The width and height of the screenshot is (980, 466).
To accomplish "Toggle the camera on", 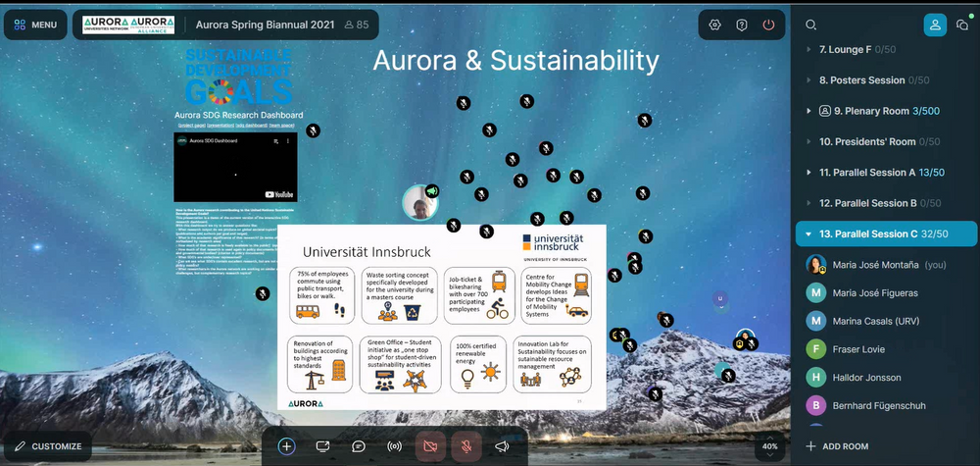I will point(430,445).
